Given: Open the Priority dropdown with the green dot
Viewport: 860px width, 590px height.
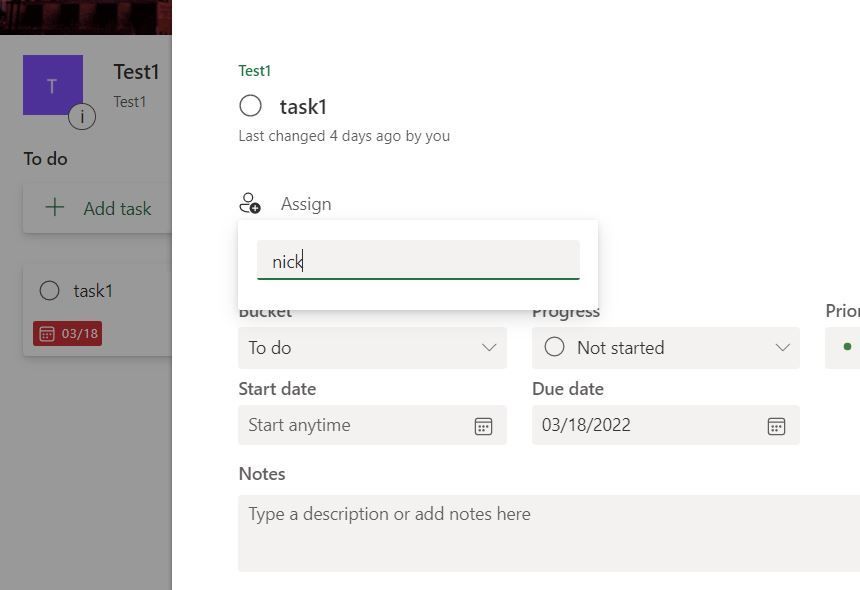Looking at the screenshot, I should [x=843, y=348].
